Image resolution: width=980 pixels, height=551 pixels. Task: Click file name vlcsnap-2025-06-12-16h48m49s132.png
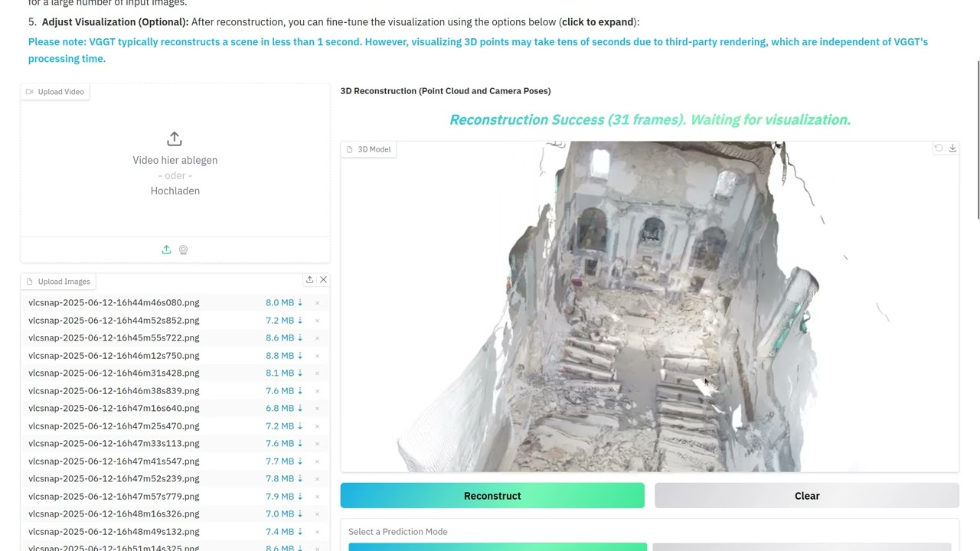pyautogui.click(x=114, y=531)
